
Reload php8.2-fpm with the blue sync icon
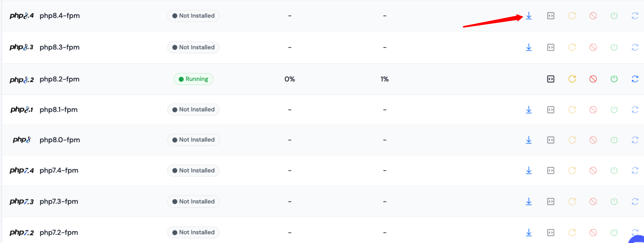coord(635,79)
